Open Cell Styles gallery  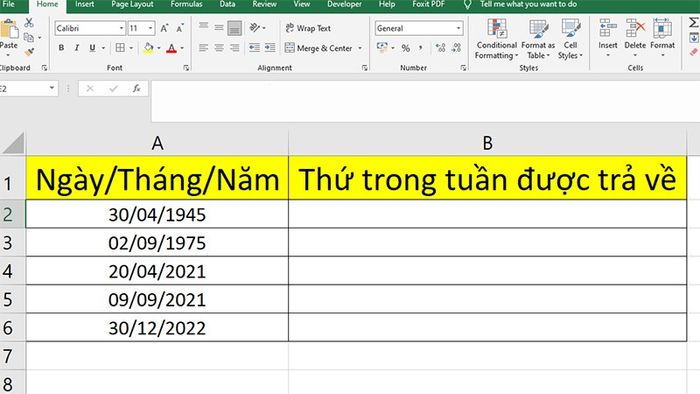pos(570,39)
